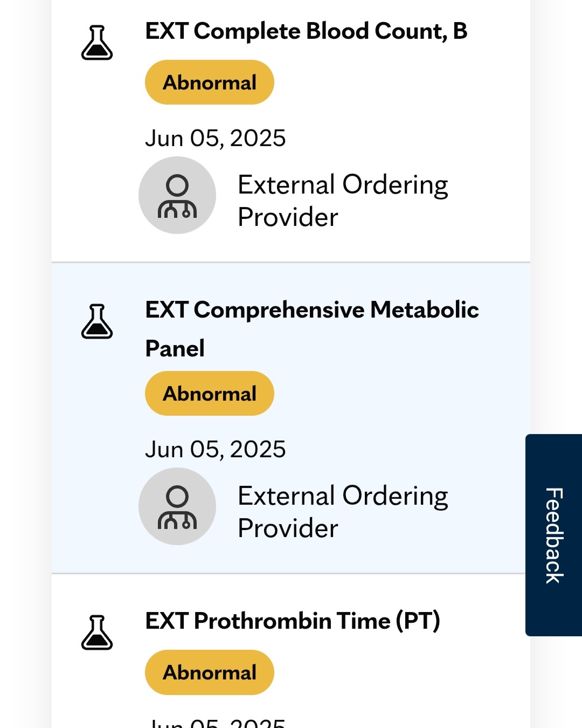The height and width of the screenshot is (728, 582).
Task: Open EXT Prothrombin Time (PT) result
Action: click(x=293, y=621)
